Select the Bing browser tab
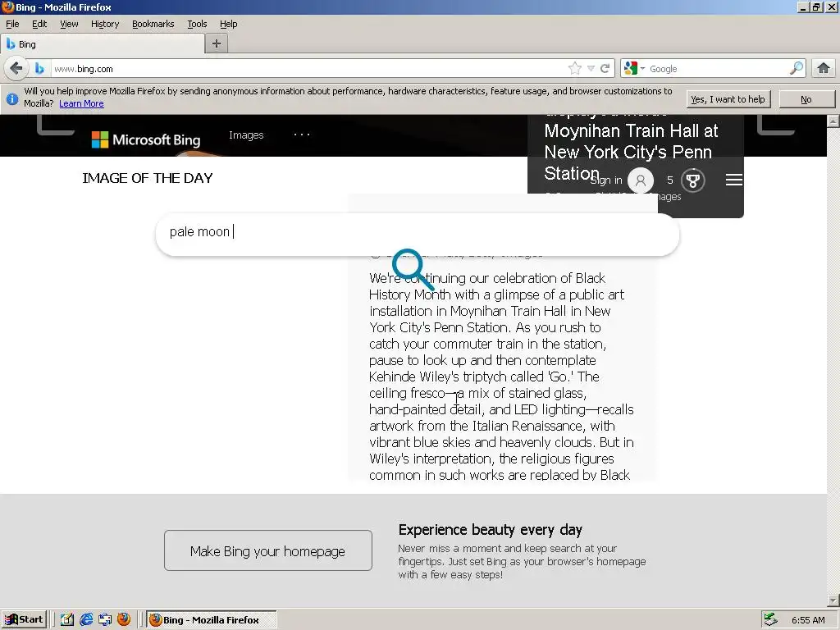The width and height of the screenshot is (840, 630). [103, 44]
